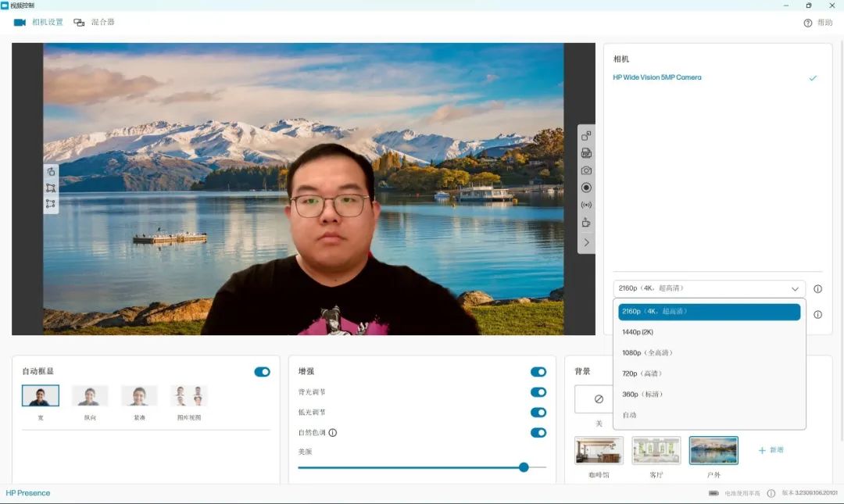Screen dimensions: 844x504
Task: Click the pop-out window icon at toolbar top
Action: click(586, 136)
